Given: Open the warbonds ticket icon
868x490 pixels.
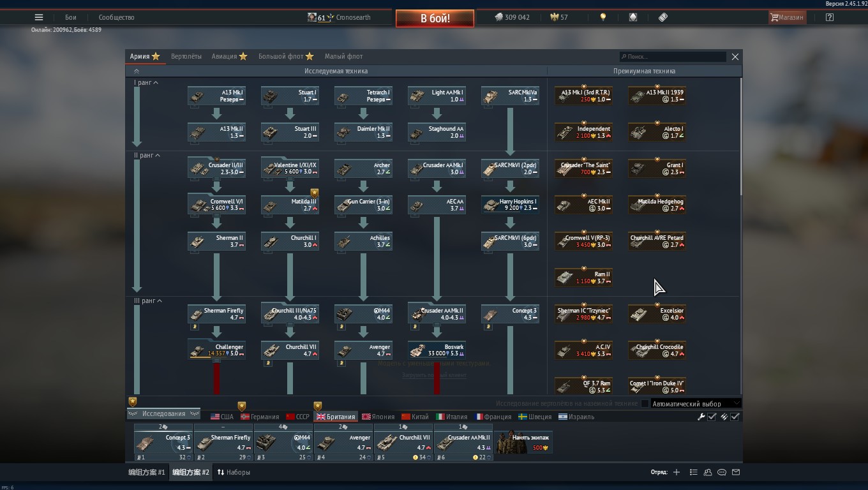Looking at the screenshot, I should tap(663, 17).
